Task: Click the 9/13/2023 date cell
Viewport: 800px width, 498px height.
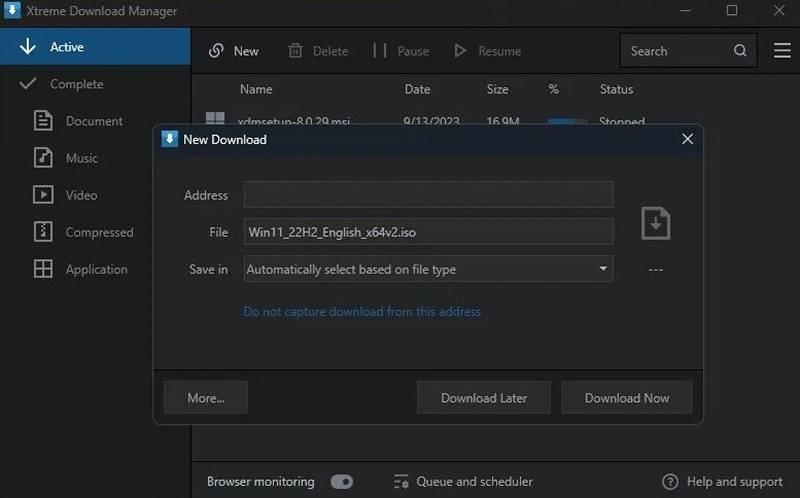Action: 431,121
